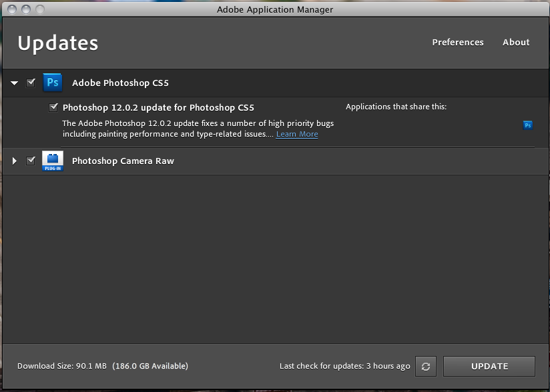This screenshot has height=392, width=550.
Task: Click the 'Last check for updates: 3 hours ago' text
Action: pos(345,366)
